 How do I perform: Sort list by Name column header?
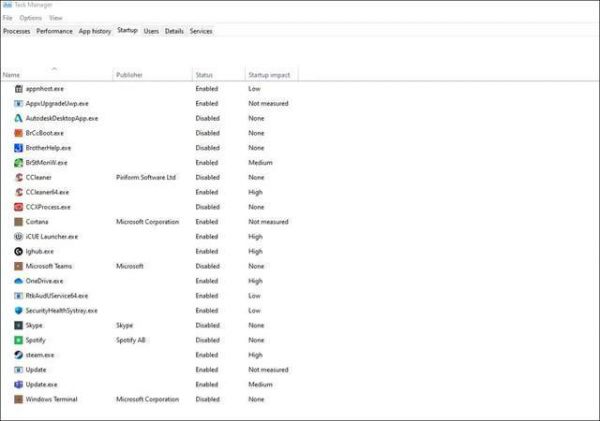pyautogui.click(x=12, y=75)
